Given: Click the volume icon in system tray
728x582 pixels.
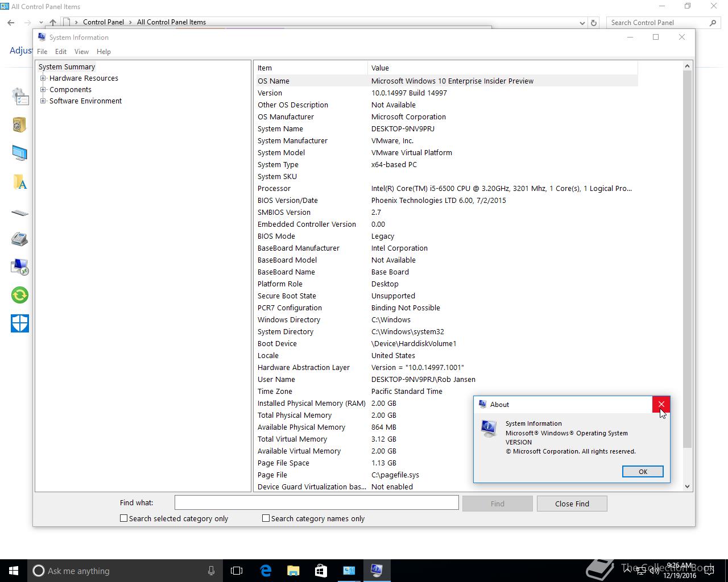Looking at the screenshot, I should tap(655, 571).
